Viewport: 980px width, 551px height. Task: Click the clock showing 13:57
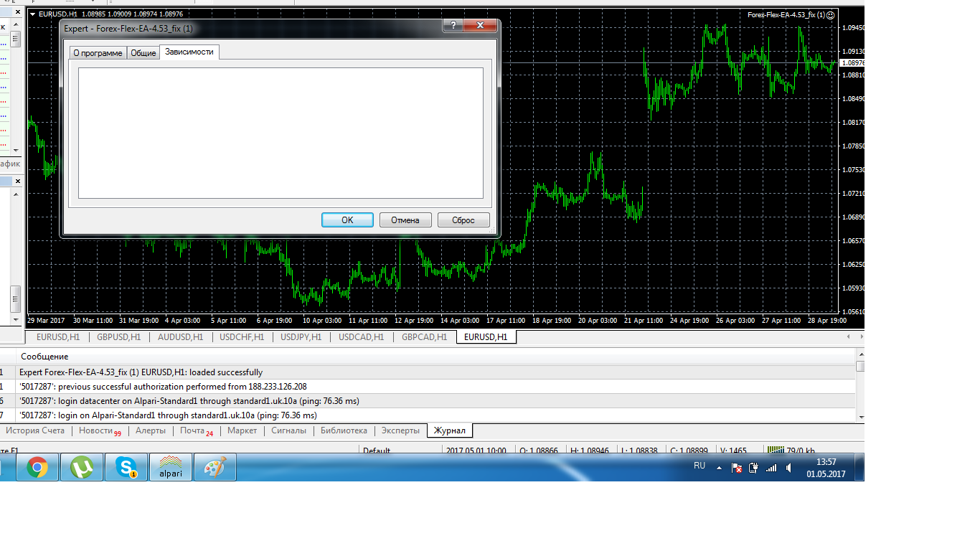point(826,468)
